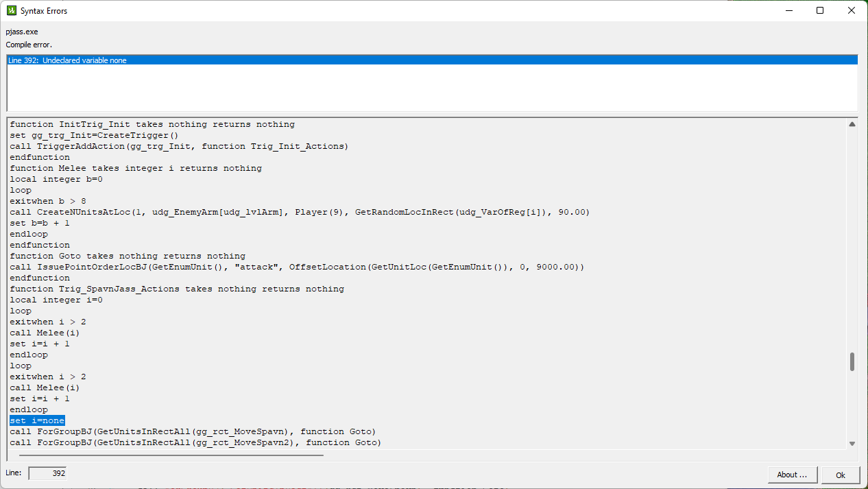Select the 'Line 392: Undeclared variable none' error
This screenshot has height=489, width=868.
(x=67, y=60)
